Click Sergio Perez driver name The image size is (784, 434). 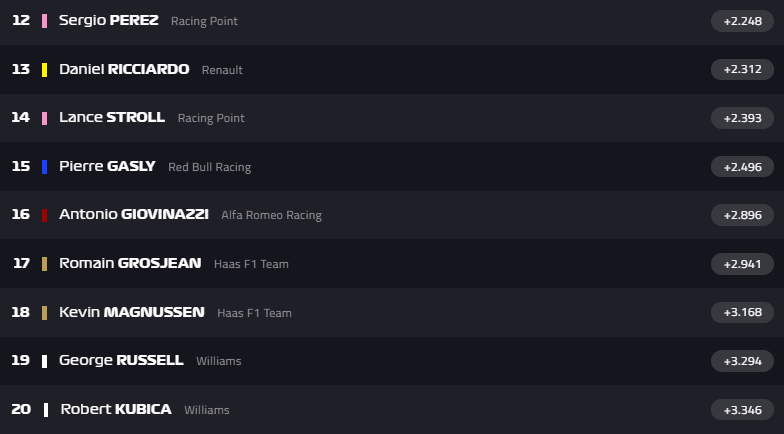click(x=108, y=20)
